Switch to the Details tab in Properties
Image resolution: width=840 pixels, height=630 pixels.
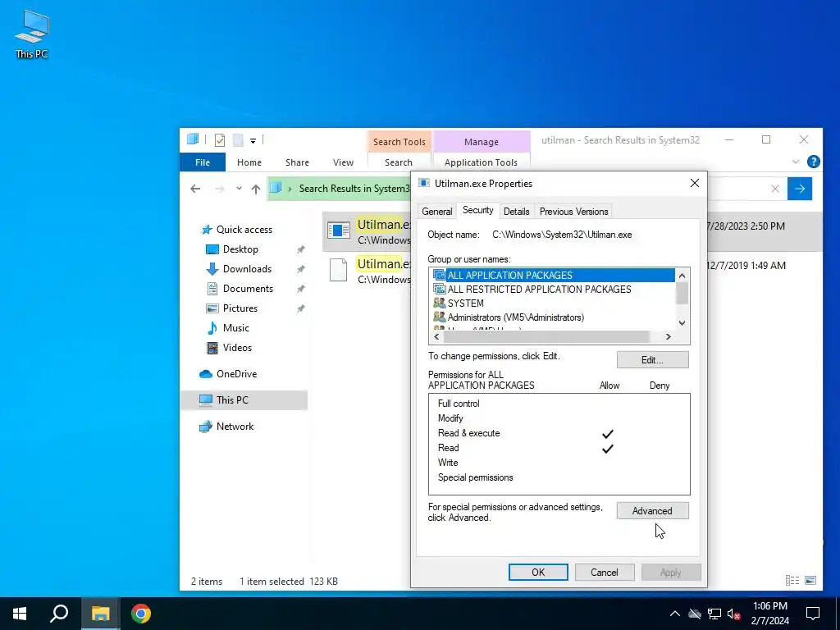point(517,212)
